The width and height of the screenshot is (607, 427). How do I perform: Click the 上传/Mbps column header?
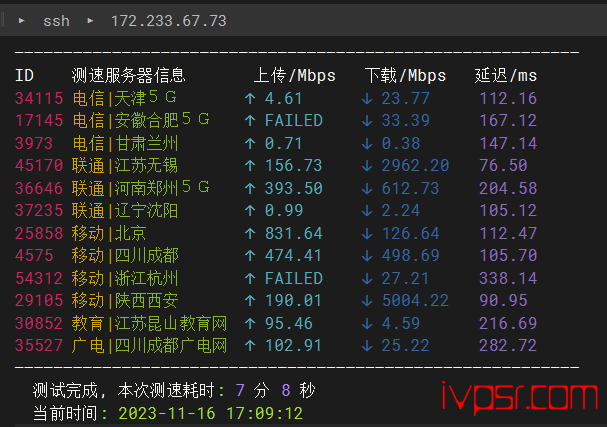click(295, 75)
